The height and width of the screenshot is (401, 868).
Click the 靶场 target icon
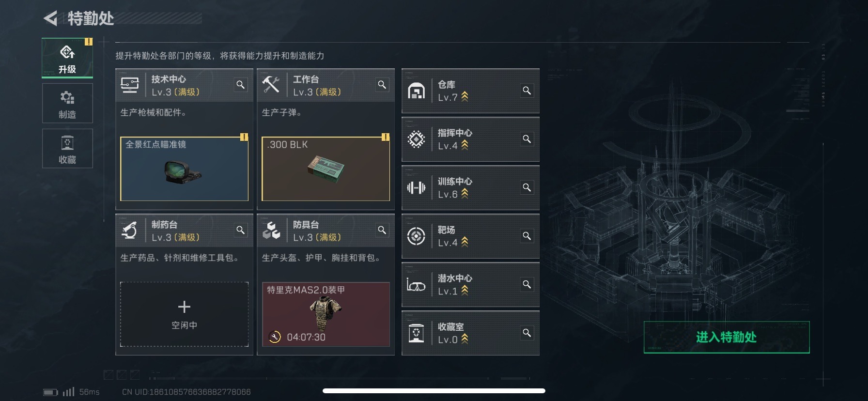coord(416,236)
